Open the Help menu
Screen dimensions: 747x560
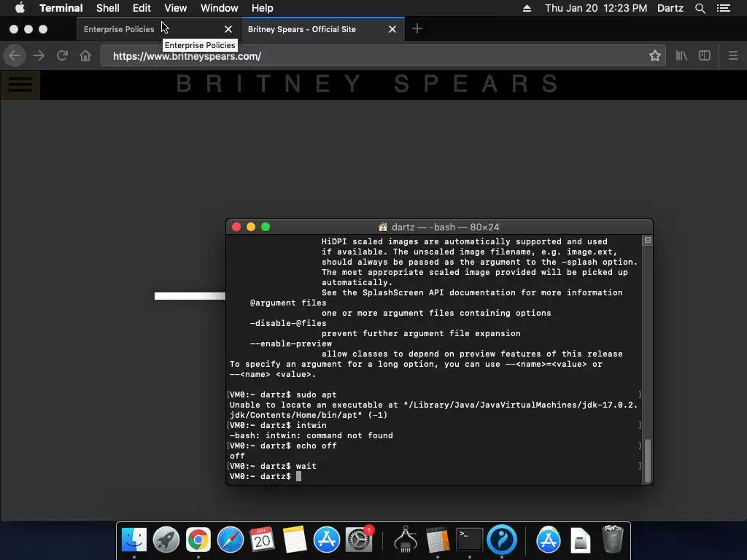tap(262, 8)
